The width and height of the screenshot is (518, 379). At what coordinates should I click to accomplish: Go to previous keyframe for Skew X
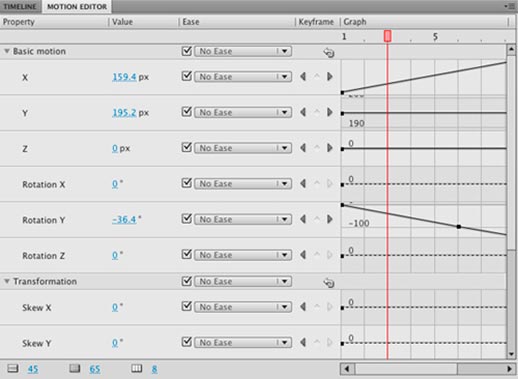(303, 306)
